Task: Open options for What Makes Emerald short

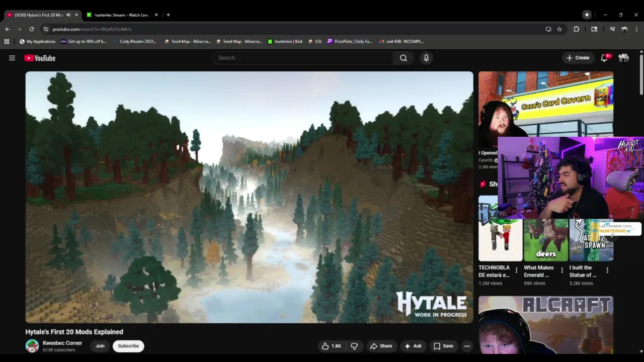Action: point(562,270)
